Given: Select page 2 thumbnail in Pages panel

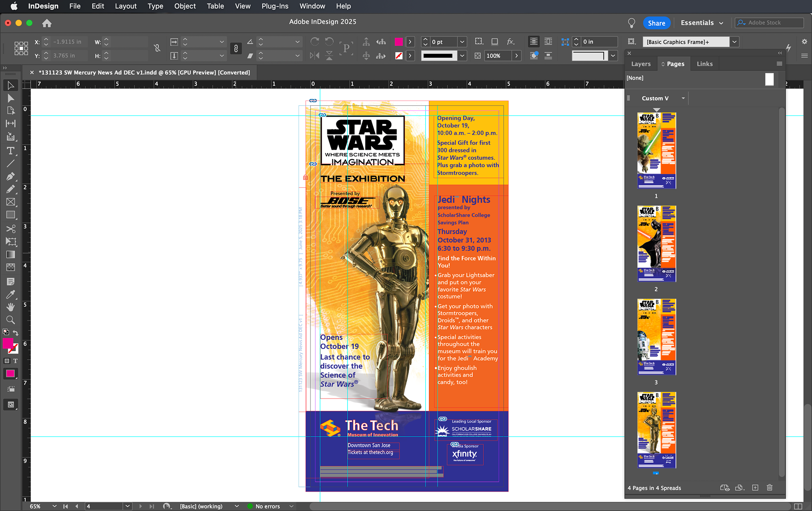Looking at the screenshot, I should point(656,244).
